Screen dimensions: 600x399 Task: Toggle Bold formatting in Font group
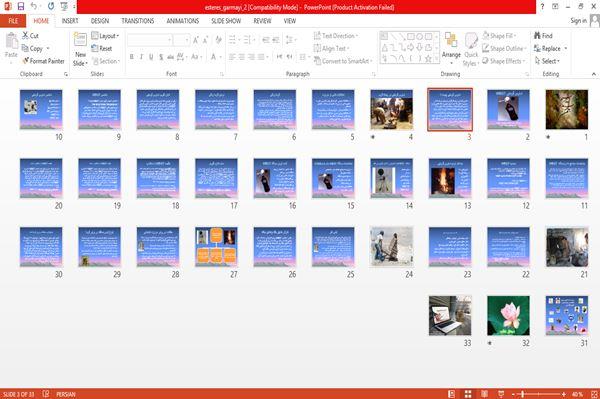[x=132, y=57]
